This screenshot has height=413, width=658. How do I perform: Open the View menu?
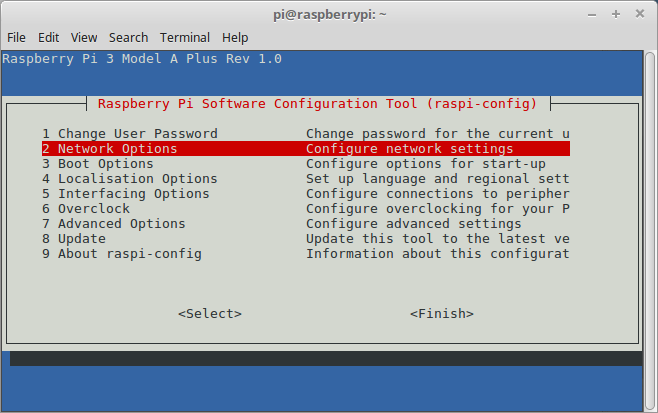tap(84, 37)
